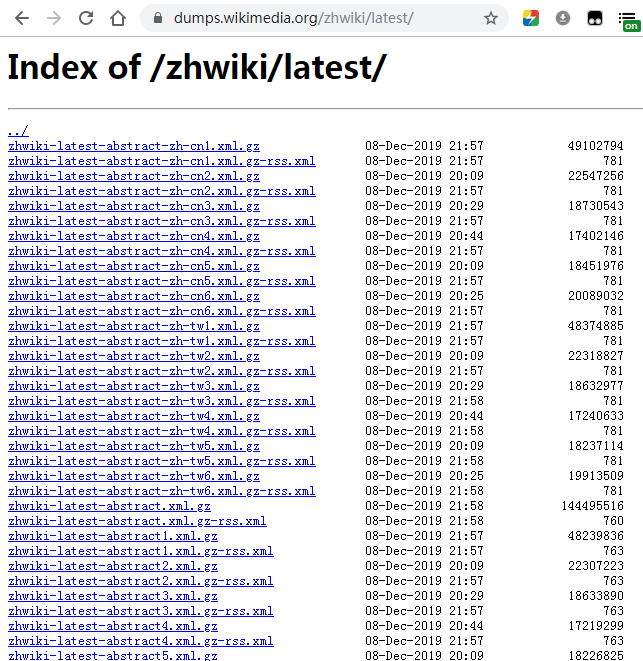Open zhwiki-latest-abstract-zh-tw4.xml.gz-rss.xml link
The width and height of the screenshot is (643, 661).
(161, 431)
